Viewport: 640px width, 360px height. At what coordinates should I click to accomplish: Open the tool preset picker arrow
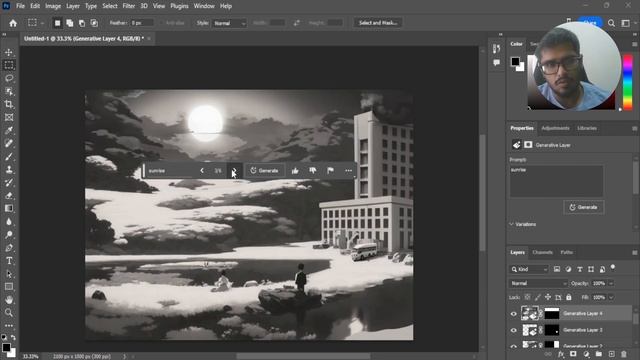point(42,23)
